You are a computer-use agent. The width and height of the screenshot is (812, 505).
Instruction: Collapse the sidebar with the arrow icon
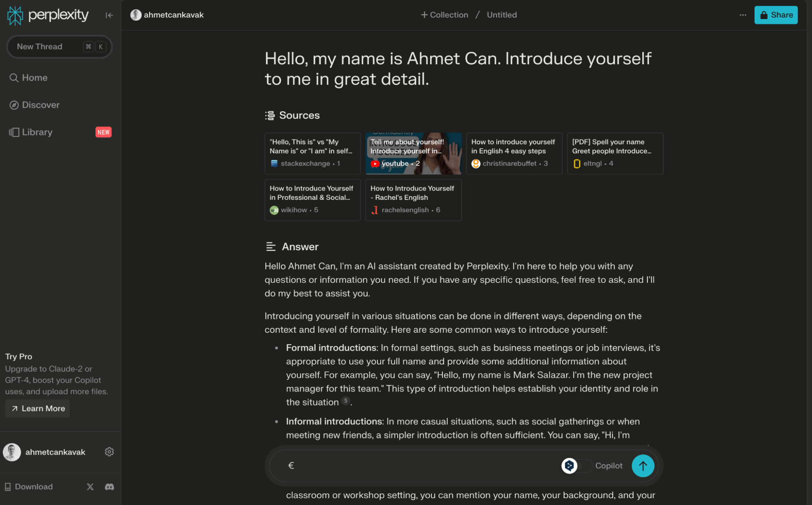pyautogui.click(x=109, y=15)
